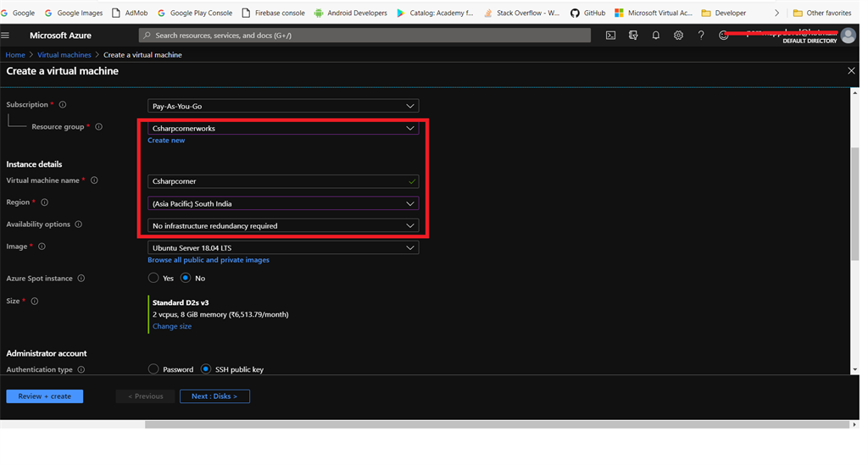The image size is (868, 465).
Task: Select Yes for Azure Spot instance
Action: 153,278
